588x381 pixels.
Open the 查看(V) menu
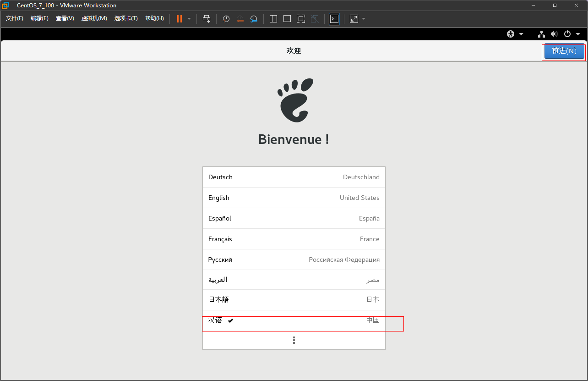65,18
